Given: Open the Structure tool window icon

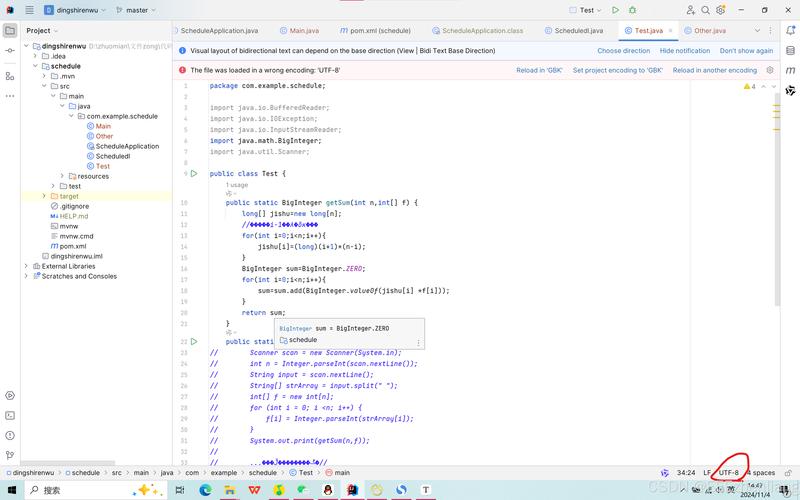Looking at the screenshot, I should pos(10,76).
